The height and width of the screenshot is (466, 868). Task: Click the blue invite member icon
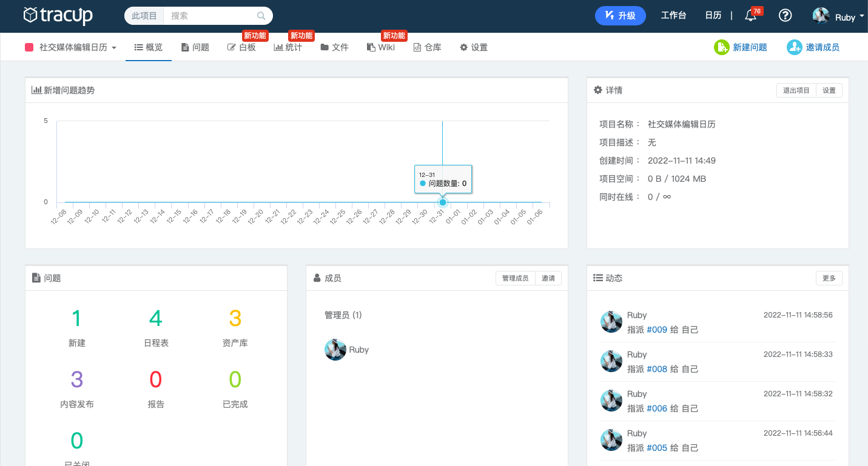pyautogui.click(x=794, y=47)
